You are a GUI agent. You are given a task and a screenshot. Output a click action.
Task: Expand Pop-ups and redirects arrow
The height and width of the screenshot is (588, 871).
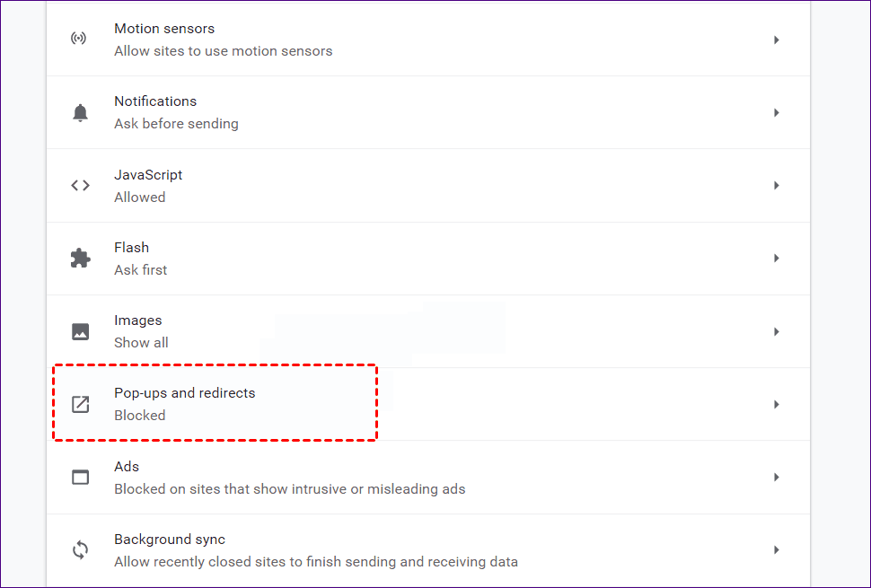coord(776,405)
